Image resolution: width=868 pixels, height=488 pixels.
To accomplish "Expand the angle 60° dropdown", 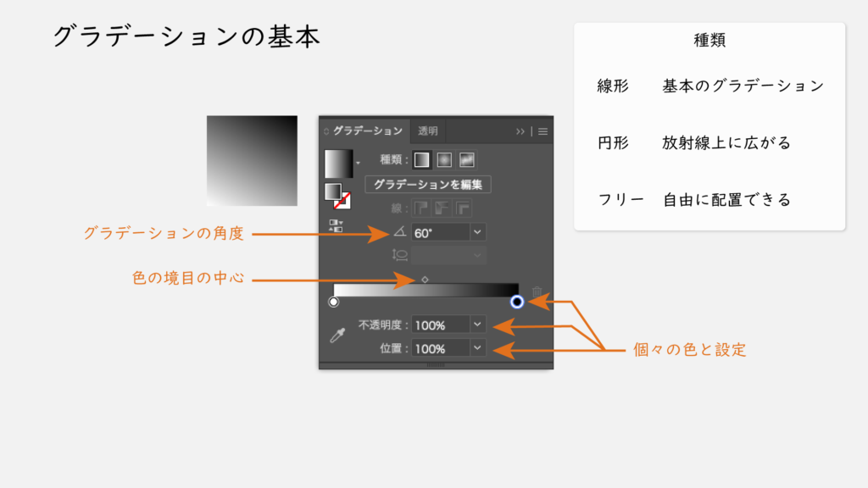I will pos(477,231).
